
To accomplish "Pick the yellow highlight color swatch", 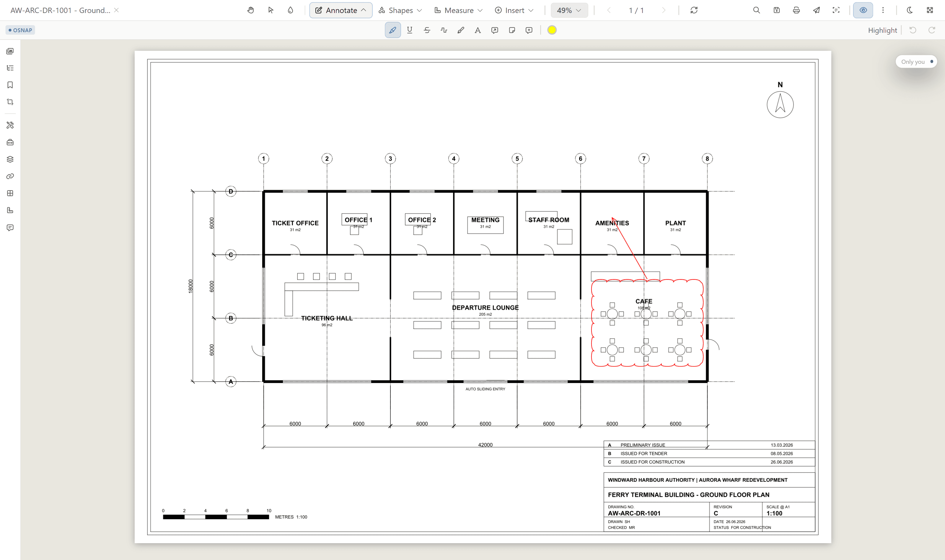I will tap(552, 30).
